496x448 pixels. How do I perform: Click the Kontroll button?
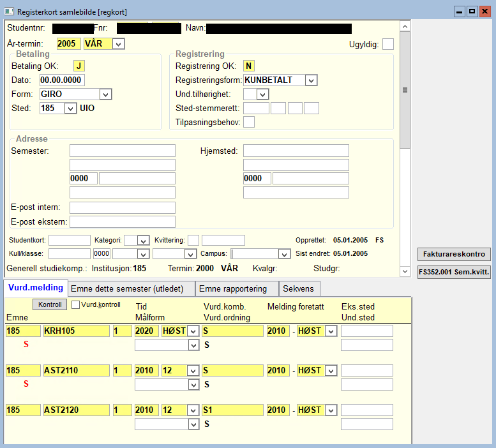tap(50, 304)
